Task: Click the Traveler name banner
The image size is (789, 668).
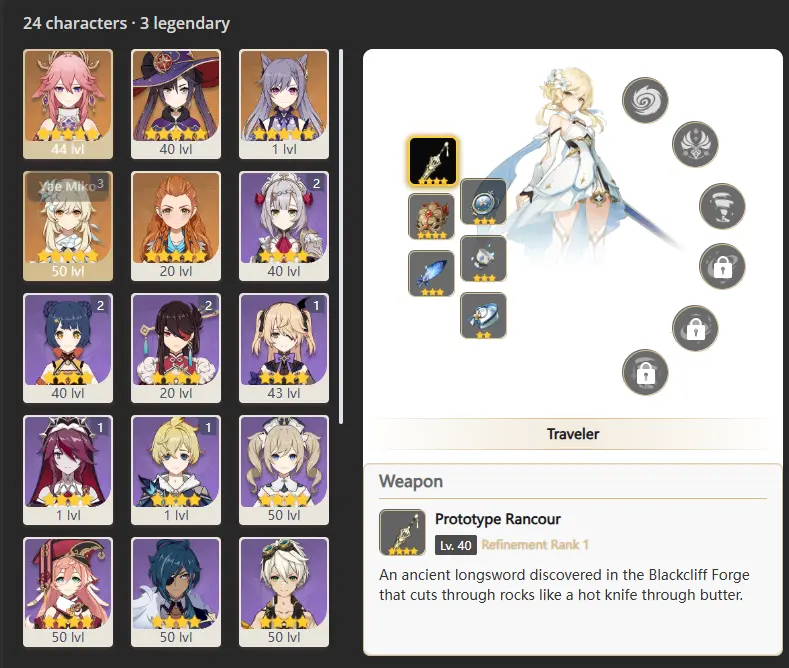Action: click(573, 434)
